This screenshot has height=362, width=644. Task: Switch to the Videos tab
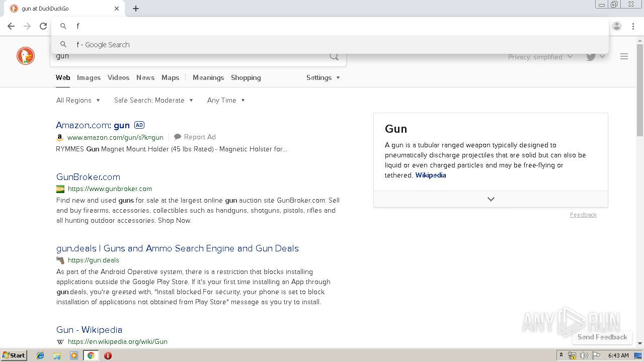(118, 77)
